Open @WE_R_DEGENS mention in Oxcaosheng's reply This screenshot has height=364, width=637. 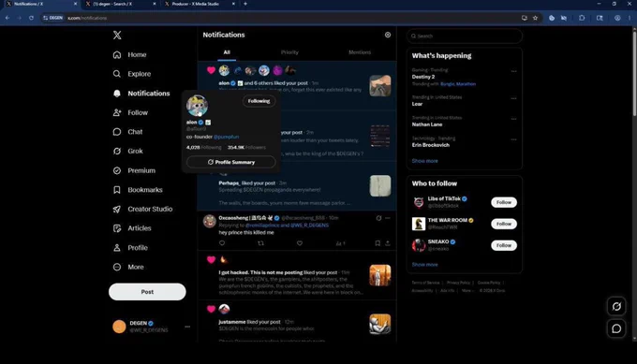coord(309,226)
